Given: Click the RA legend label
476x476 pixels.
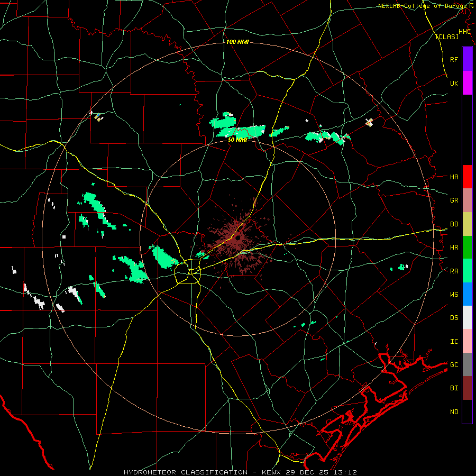Looking at the screenshot, I should (454, 271).
